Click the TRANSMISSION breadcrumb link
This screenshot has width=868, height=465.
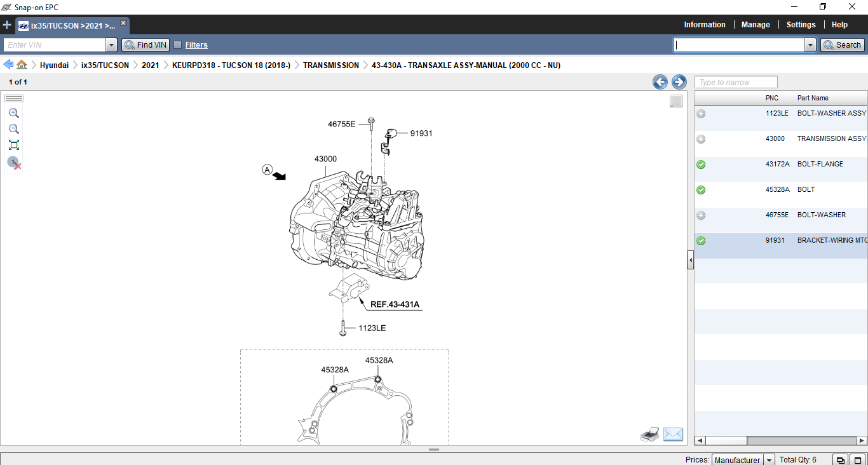point(330,65)
